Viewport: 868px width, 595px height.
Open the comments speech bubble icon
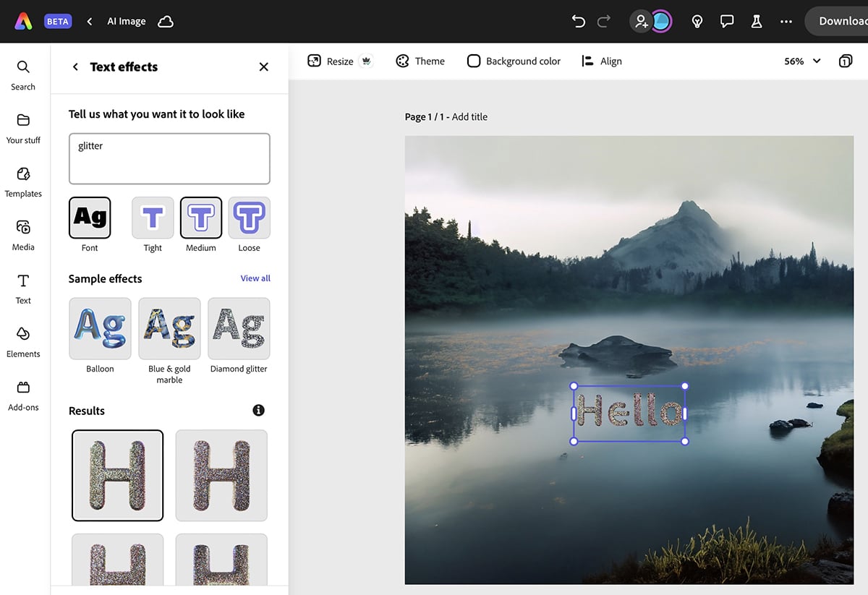pos(727,21)
